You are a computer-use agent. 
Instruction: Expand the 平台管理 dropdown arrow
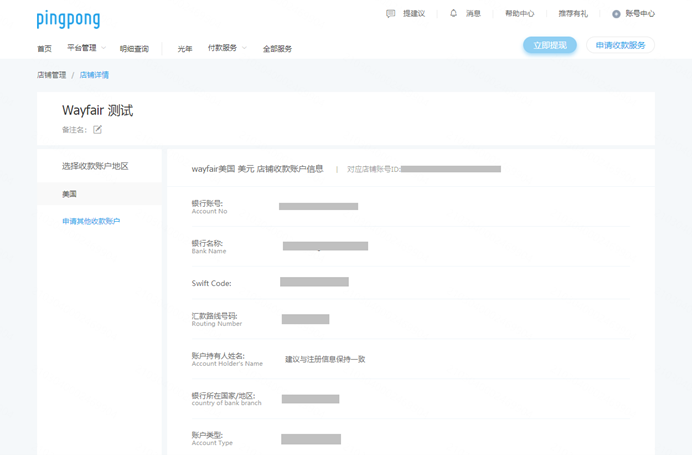tap(104, 48)
